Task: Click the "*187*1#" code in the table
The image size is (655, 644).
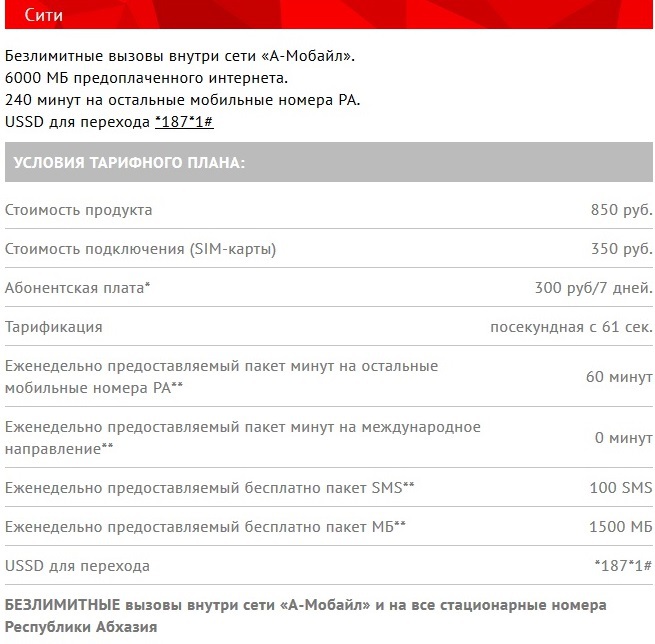Action: 623,566
